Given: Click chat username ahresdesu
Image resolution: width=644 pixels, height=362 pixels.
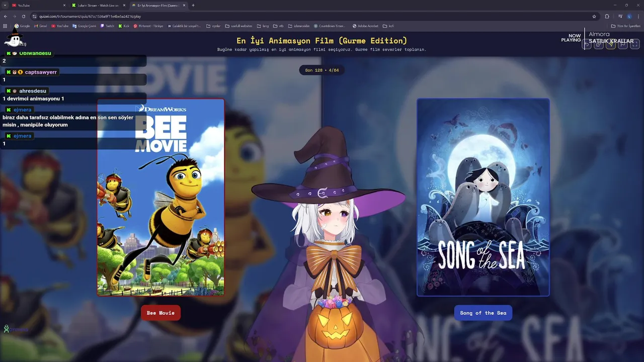Looking at the screenshot, I should click(x=33, y=91).
